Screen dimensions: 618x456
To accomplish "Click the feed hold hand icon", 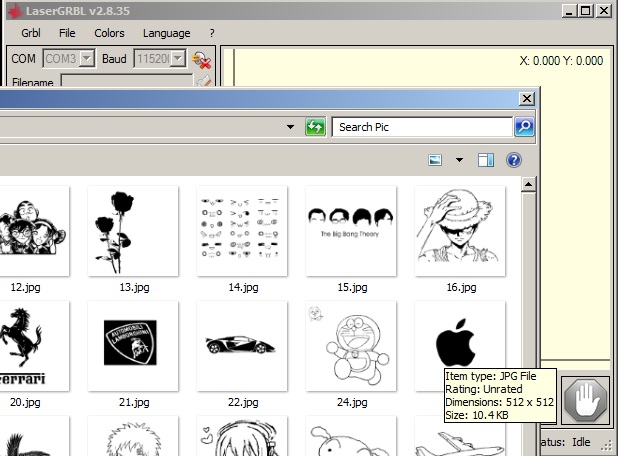I will coord(585,403).
